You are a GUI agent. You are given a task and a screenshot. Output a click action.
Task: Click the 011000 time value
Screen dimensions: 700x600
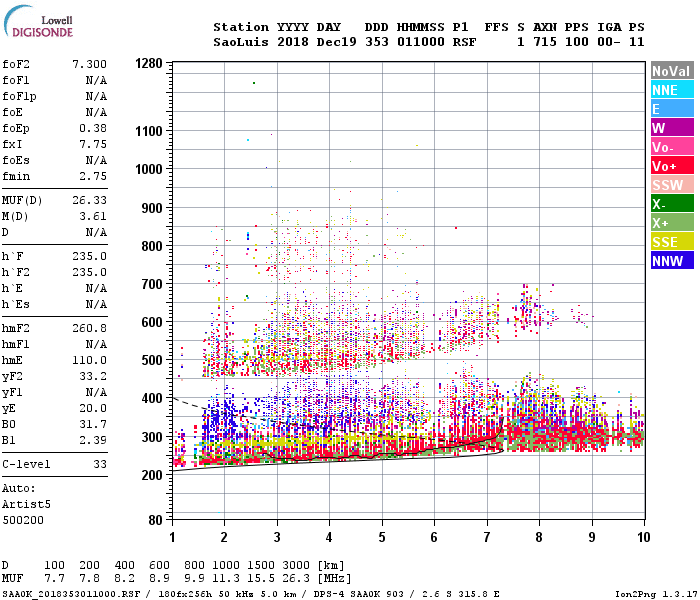pos(421,42)
